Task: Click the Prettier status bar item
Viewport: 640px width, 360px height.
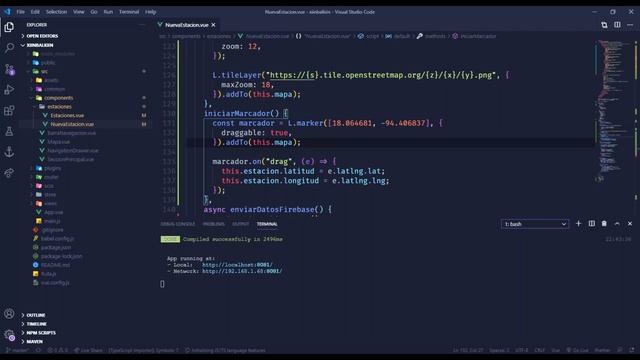Action: pyautogui.click(x=602, y=350)
